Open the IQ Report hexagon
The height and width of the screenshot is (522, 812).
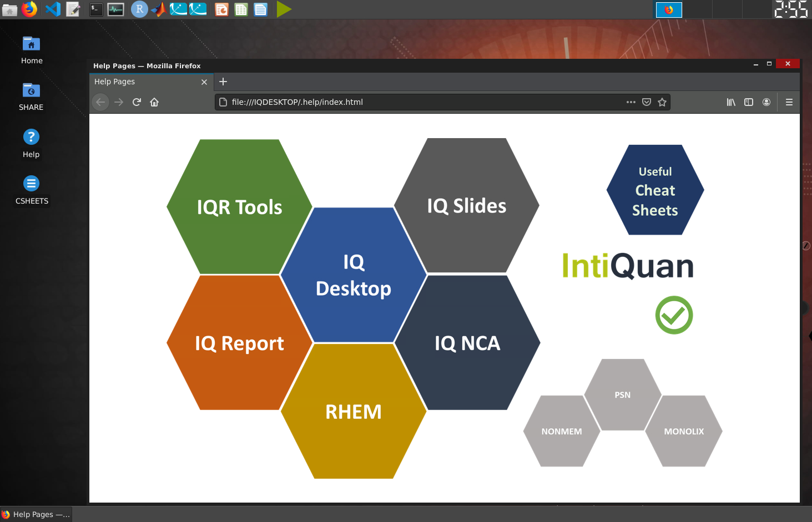pyautogui.click(x=239, y=343)
